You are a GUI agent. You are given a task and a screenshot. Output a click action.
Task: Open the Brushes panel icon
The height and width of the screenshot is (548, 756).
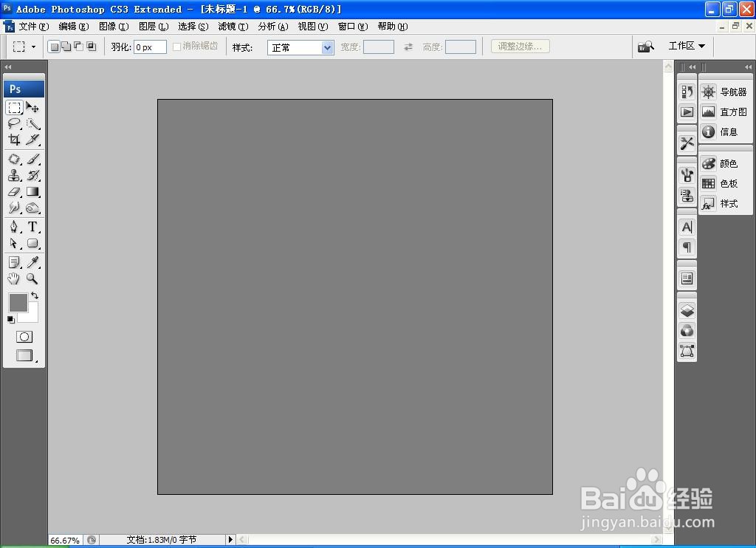[x=687, y=174]
